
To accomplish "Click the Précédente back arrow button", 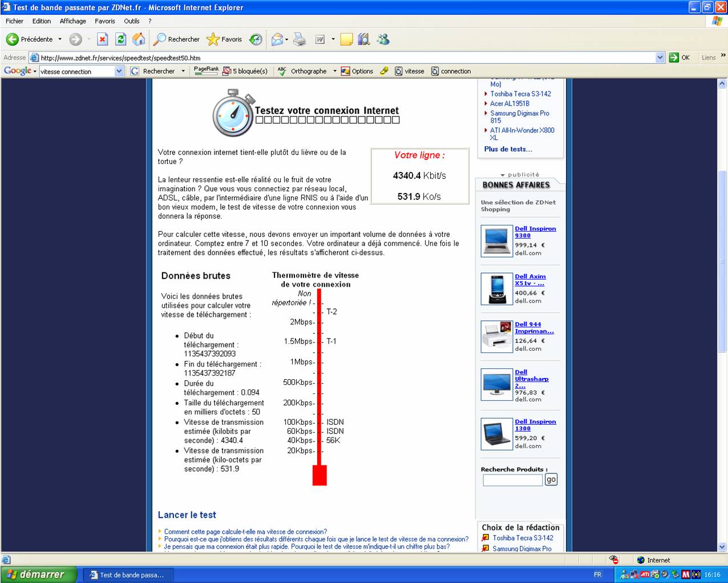I will [x=13, y=39].
